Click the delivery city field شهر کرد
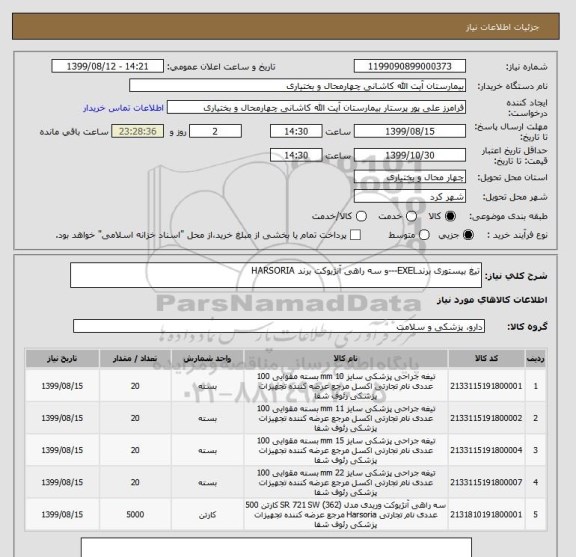This screenshot has height=557, width=576. tap(410, 196)
